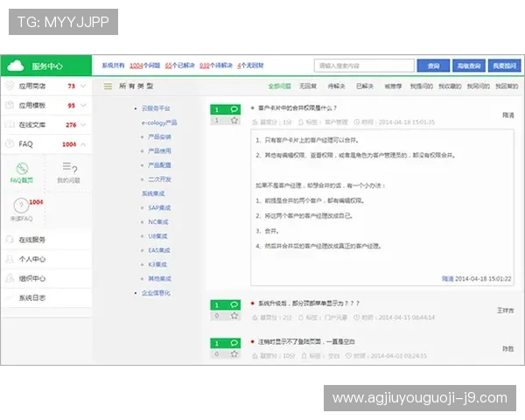Open the 未读FAQ icon with 1004 badge
The width and height of the screenshot is (525, 420).
point(21,205)
